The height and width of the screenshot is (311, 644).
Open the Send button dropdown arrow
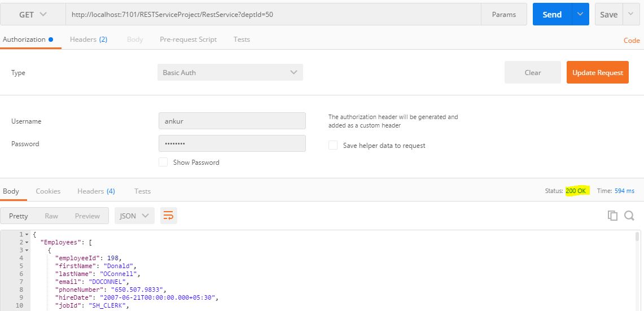coord(580,15)
